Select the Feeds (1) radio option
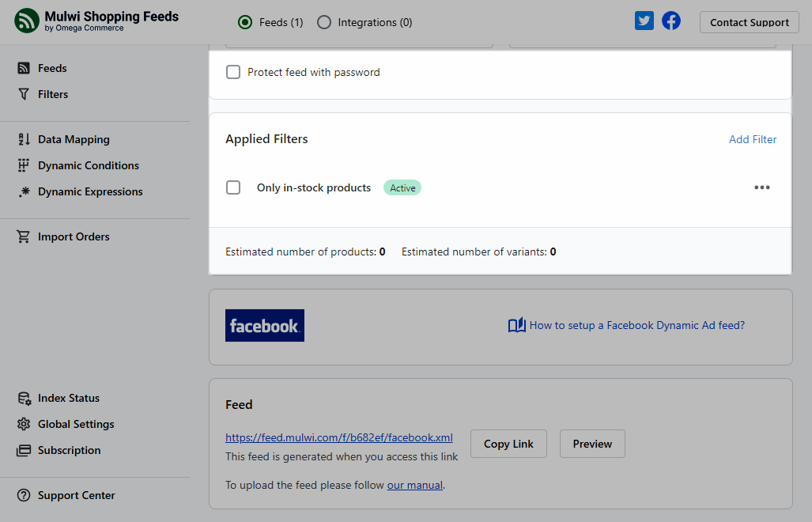Screen dimensions: 812x522 click(245, 23)
